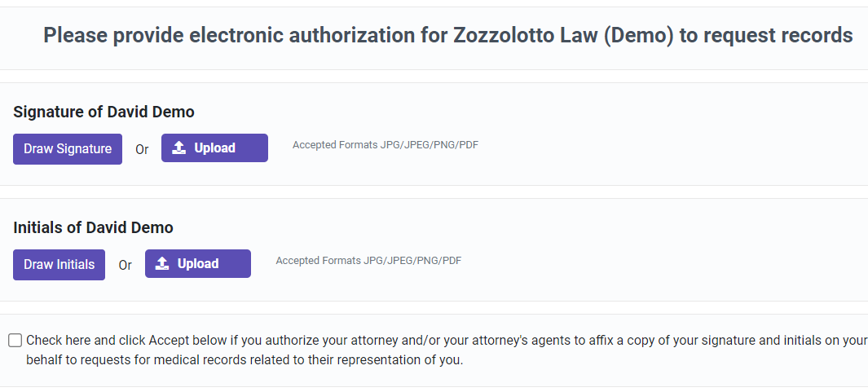Click the Draw Signature button
868x392 pixels.
point(68,149)
